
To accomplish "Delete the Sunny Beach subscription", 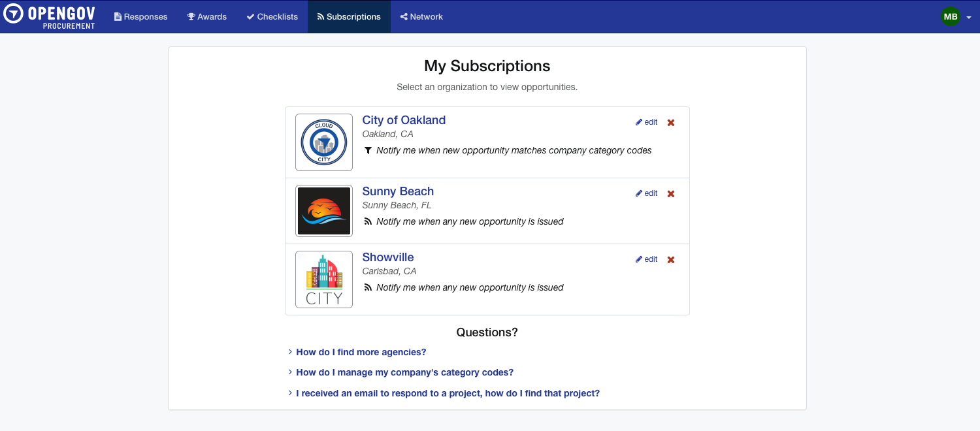I will pyautogui.click(x=671, y=194).
